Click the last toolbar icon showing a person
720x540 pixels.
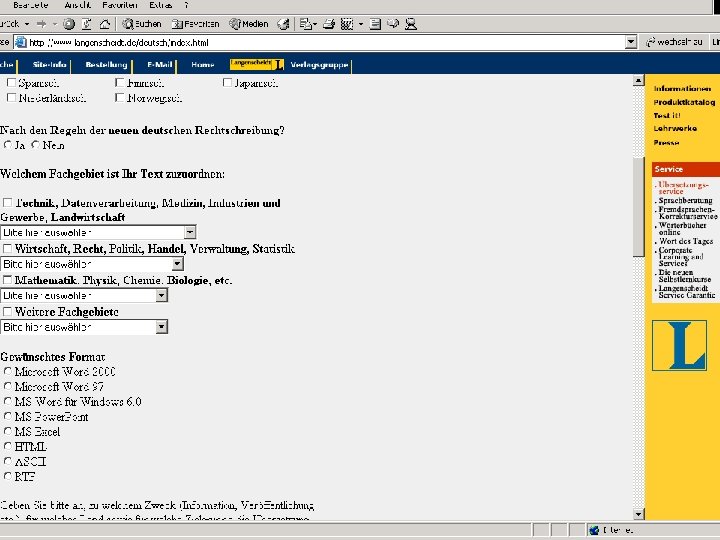coord(411,24)
